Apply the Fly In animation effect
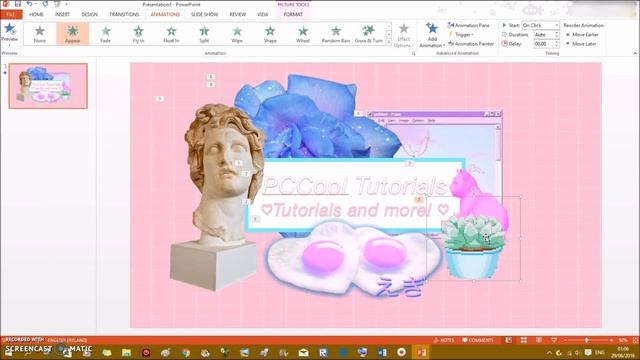The height and width of the screenshot is (360, 640). pos(138,34)
